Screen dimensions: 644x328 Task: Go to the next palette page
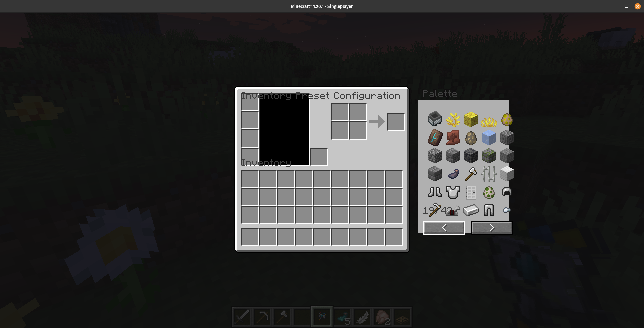(x=492, y=228)
